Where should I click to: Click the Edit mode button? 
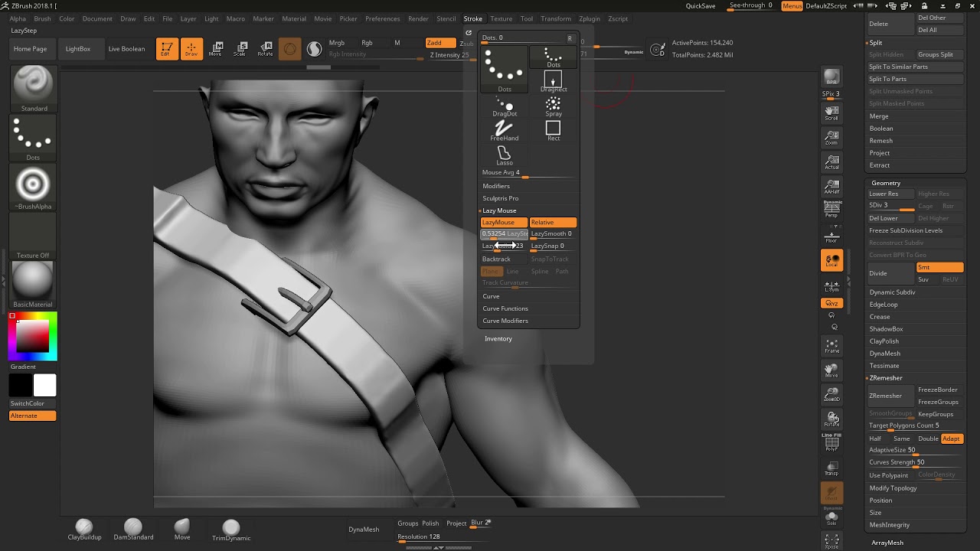[167, 49]
